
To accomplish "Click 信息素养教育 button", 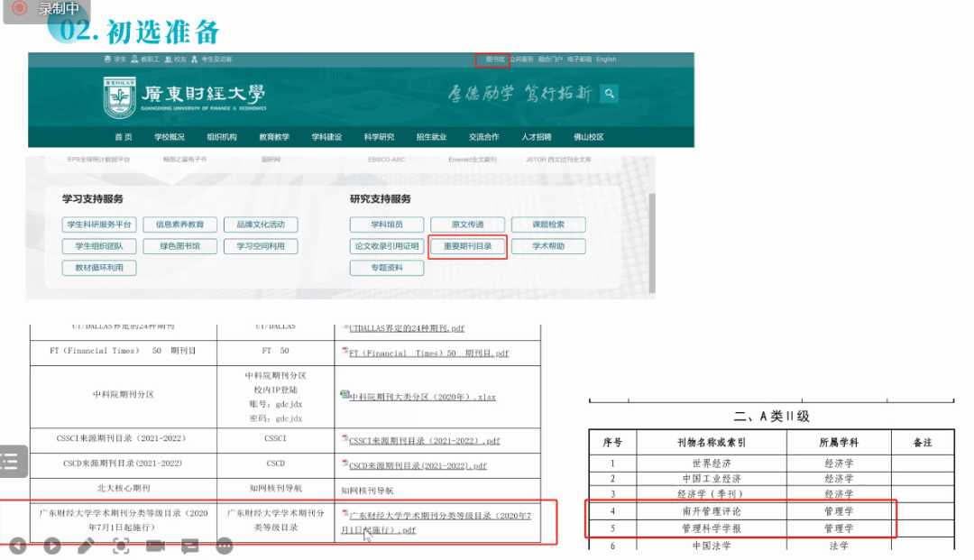I will tap(180, 225).
